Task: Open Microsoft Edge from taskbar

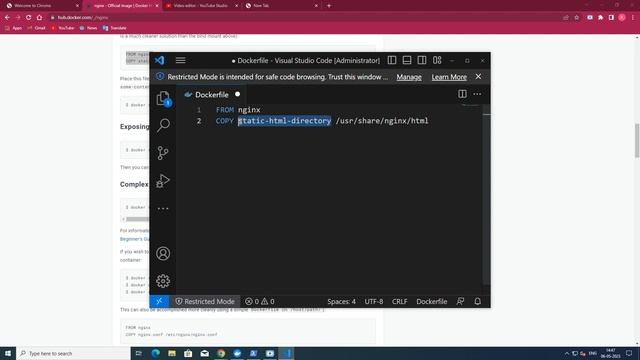Action: coord(156,353)
